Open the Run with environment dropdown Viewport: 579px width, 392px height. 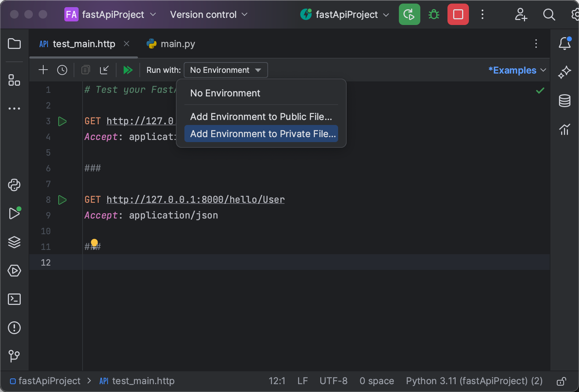[226, 70]
